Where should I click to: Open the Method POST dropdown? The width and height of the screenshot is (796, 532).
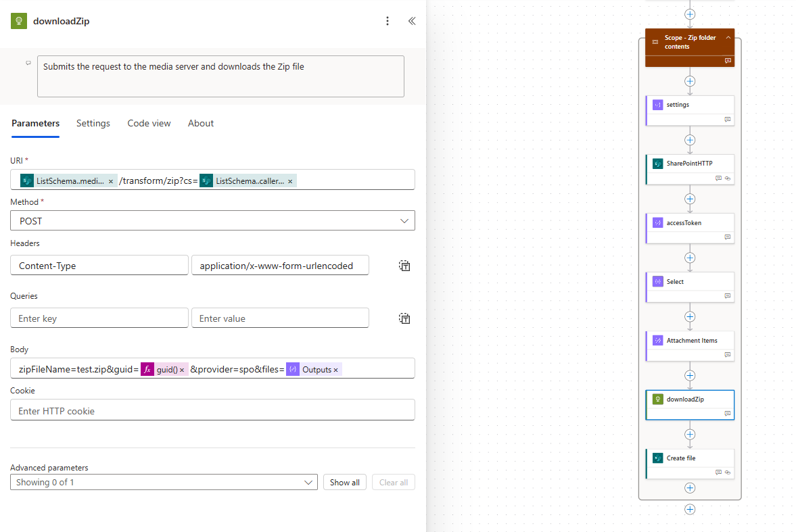pos(212,220)
